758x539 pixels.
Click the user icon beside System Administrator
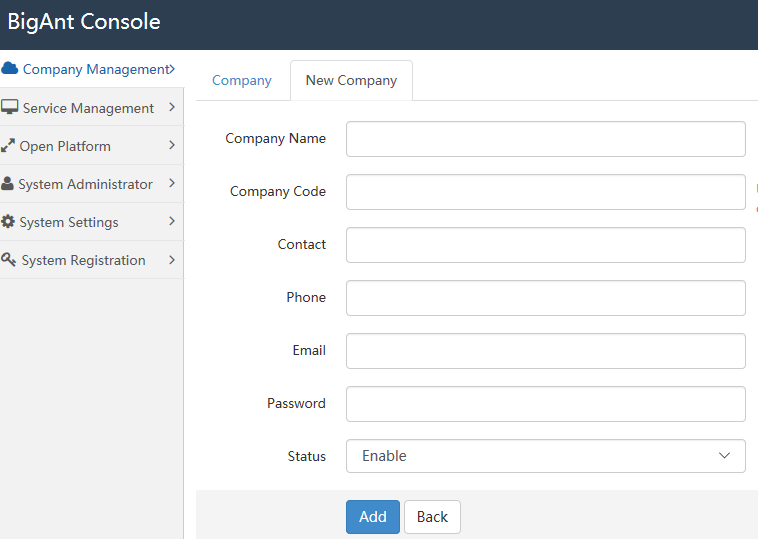click(x=8, y=184)
